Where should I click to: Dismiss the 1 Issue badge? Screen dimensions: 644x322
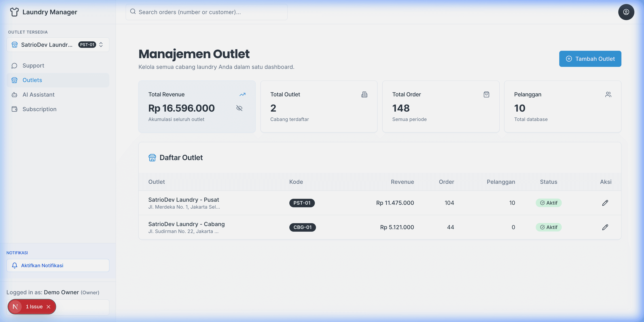[x=49, y=307]
